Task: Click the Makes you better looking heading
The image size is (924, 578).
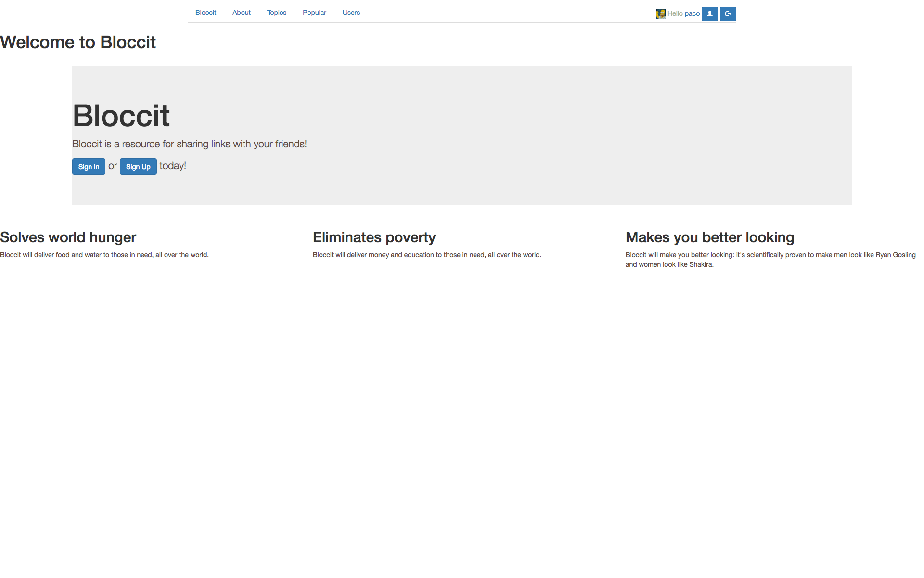Action: 709,237
